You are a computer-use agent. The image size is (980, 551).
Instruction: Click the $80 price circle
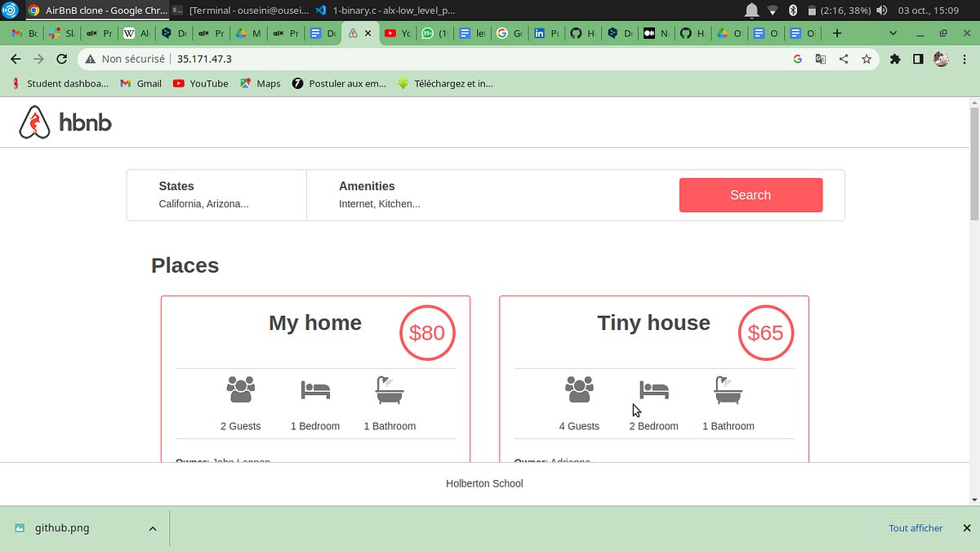click(427, 333)
